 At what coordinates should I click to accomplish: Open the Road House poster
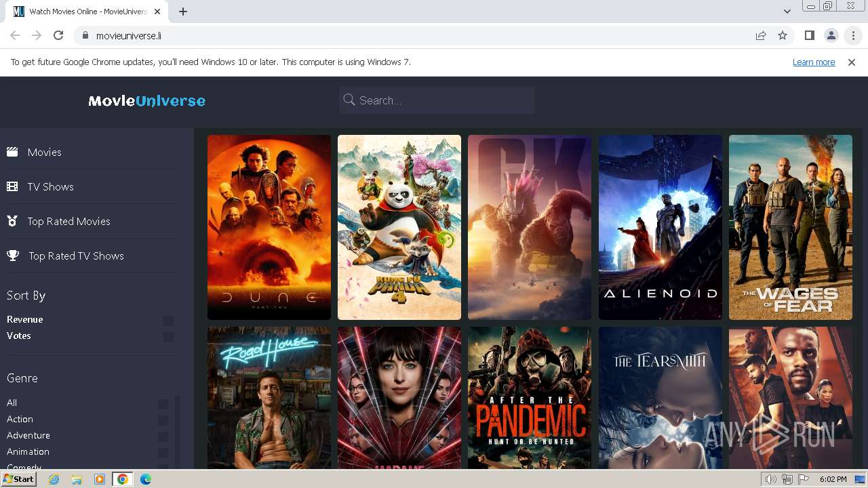click(269, 398)
